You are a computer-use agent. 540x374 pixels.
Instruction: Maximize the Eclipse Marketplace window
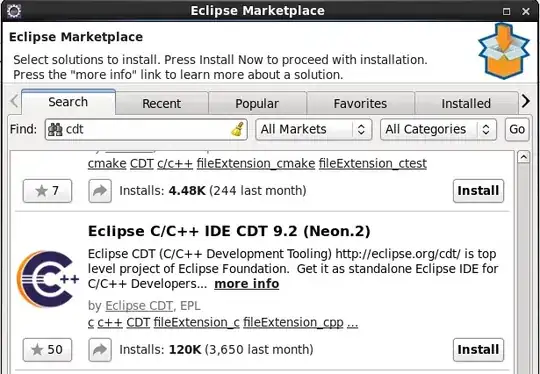[x=506, y=11]
